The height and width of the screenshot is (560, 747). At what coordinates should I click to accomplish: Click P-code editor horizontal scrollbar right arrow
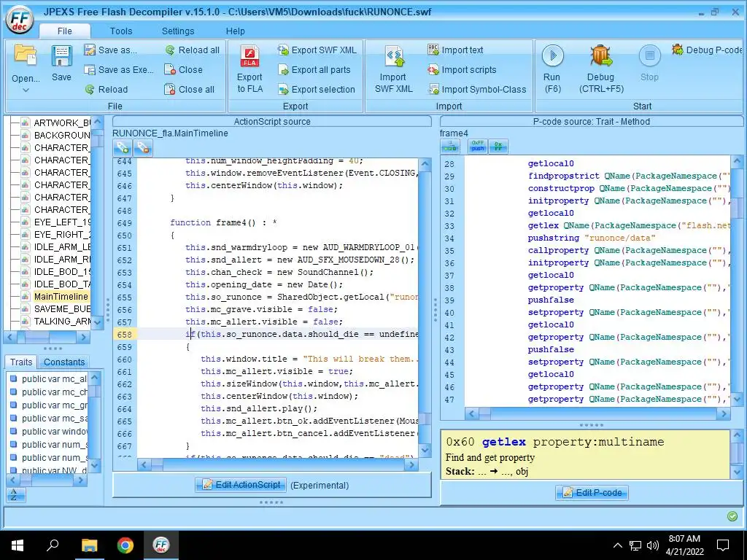pyautogui.click(x=723, y=414)
